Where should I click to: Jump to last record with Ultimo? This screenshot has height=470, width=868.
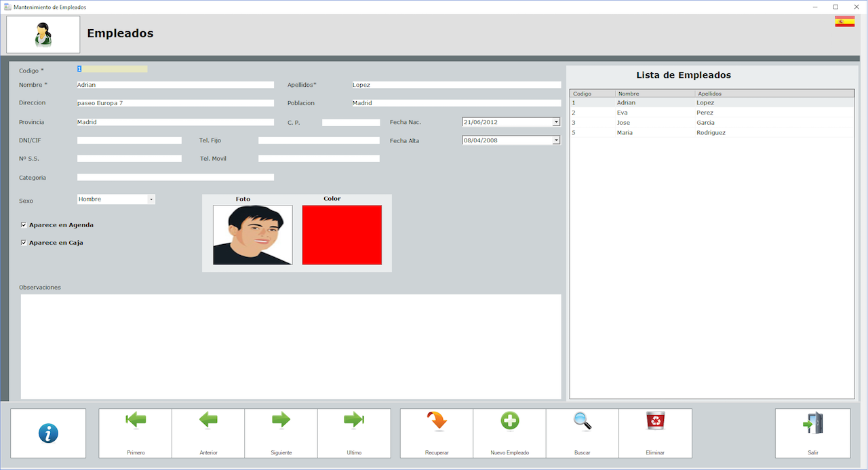[354, 433]
